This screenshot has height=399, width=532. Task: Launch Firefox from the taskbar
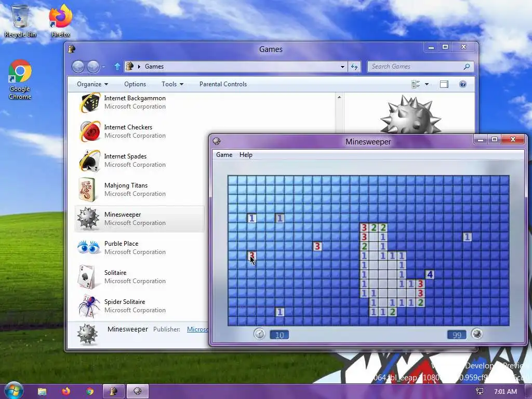(66, 391)
